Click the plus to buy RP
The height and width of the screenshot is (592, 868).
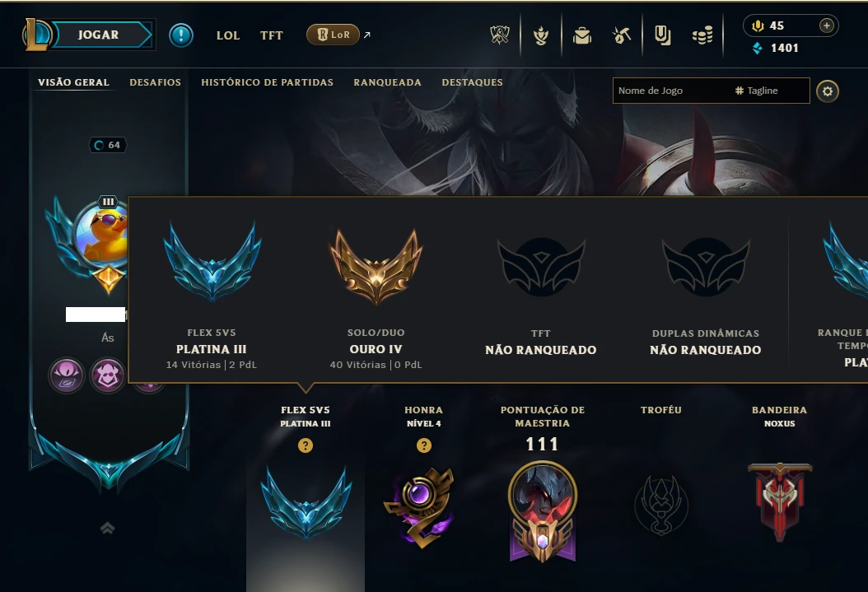tap(827, 26)
